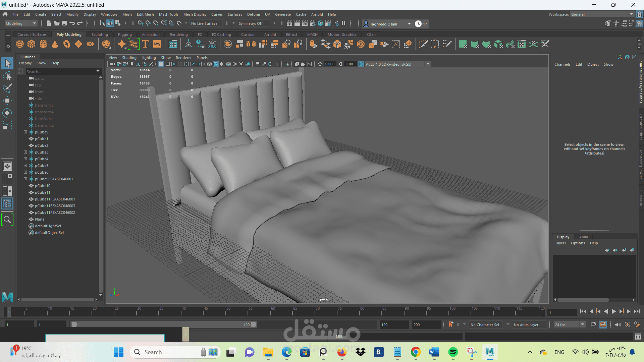The width and height of the screenshot is (644, 362).
Task: Switch to the Sculpting shelf tab
Action: (100, 35)
